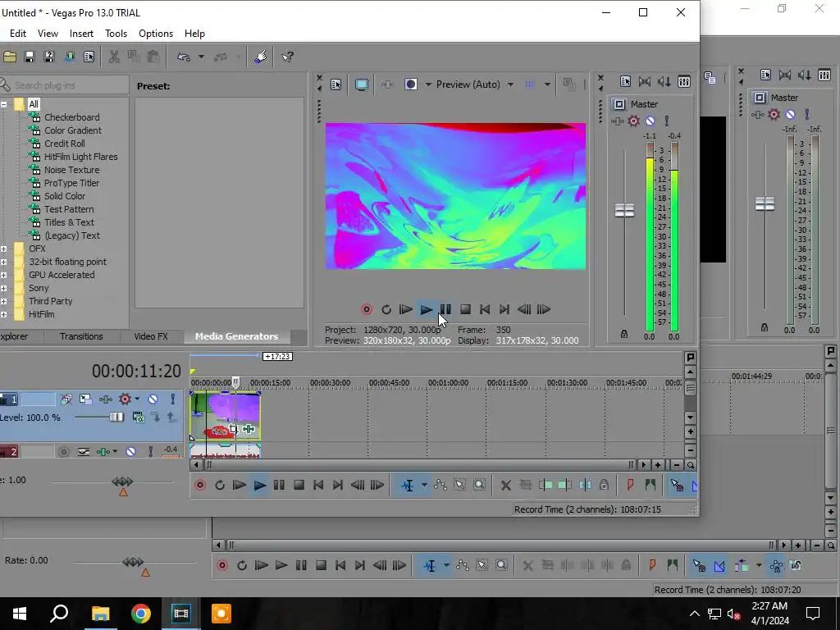This screenshot has height=630, width=840.
Task: Toggle loop playback in the video preview panel
Action: point(386,309)
